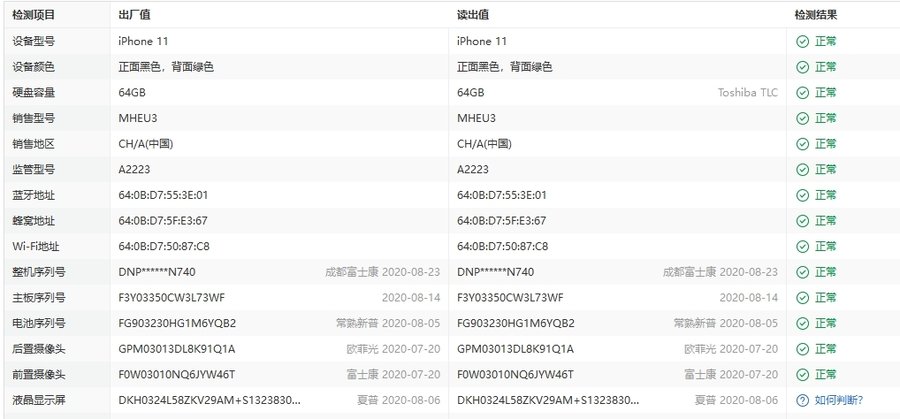Viewport: 900px width, 419px height.
Task: Click the green check icon in 主板序列号 row
Action: click(802, 297)
